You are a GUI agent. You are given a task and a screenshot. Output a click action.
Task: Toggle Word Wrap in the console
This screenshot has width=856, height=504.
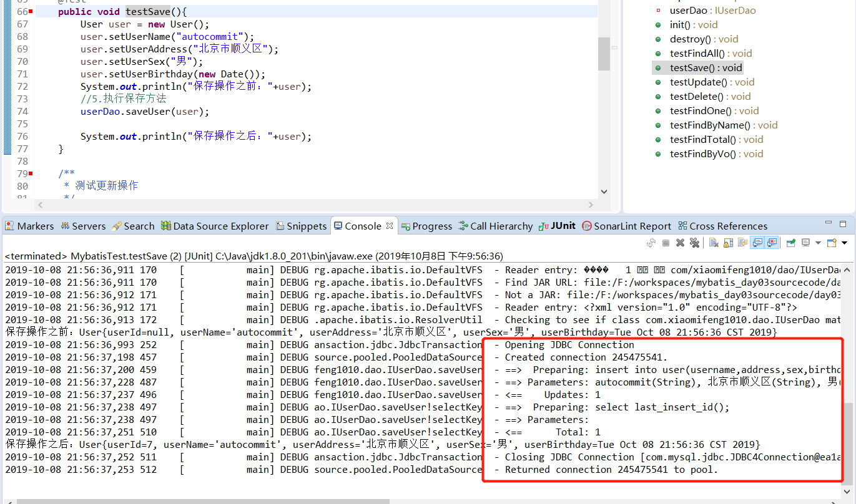click(742, 243)
